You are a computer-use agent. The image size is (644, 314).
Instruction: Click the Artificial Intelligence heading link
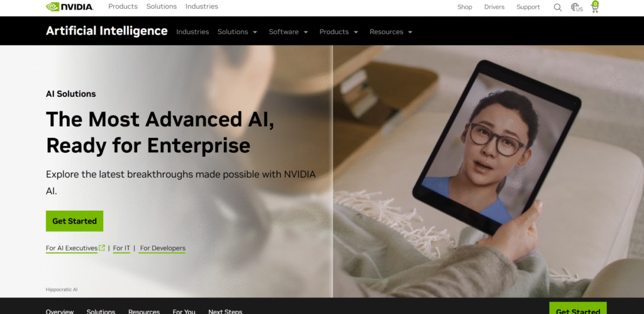point(107,31)
